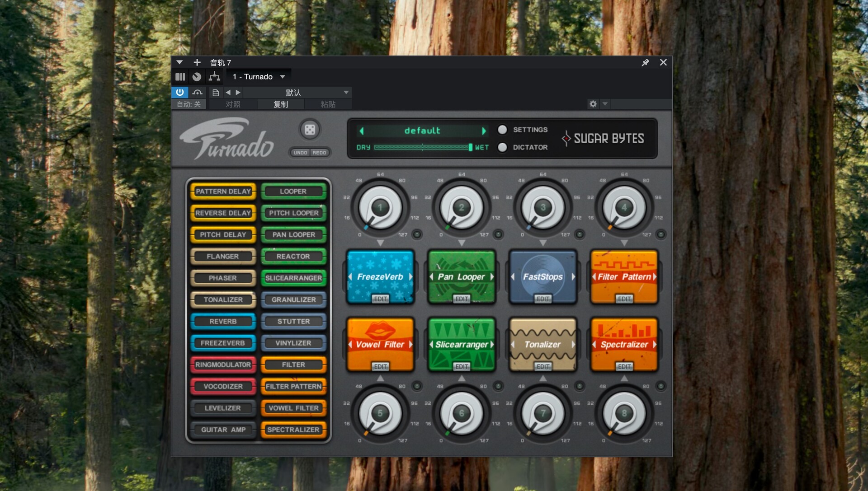Select GUITAR AMP effect from list

(x=223, y=430)
